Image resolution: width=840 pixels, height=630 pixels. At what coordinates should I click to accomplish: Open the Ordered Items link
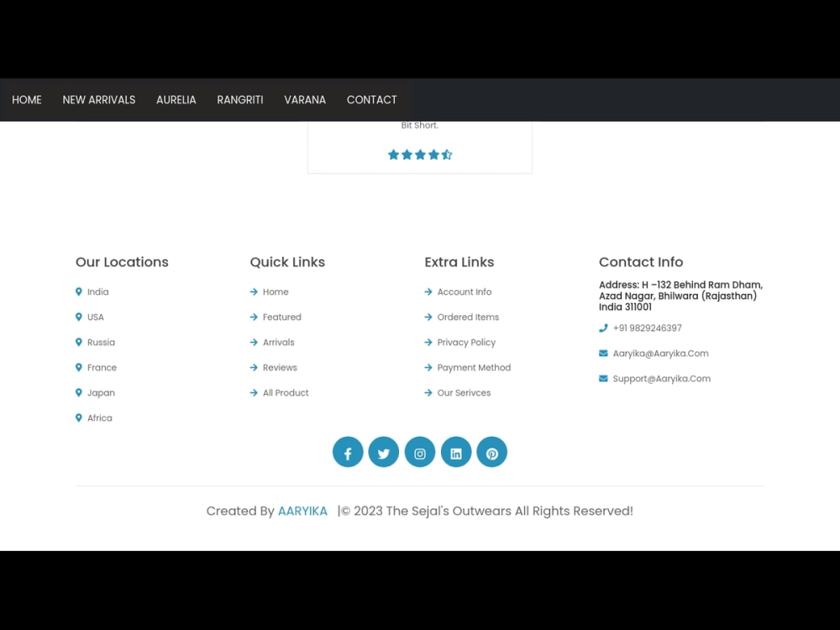pyautogui.click(x=468, y=318)
